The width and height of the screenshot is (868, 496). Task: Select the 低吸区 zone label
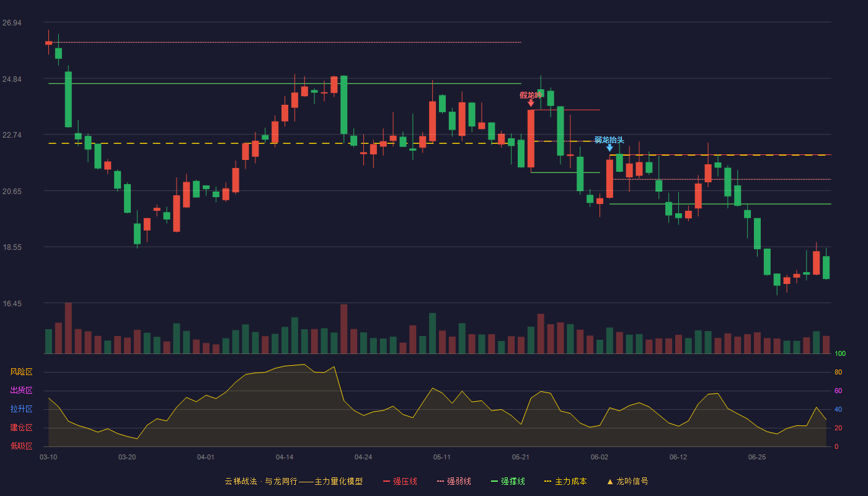point(22,446)
